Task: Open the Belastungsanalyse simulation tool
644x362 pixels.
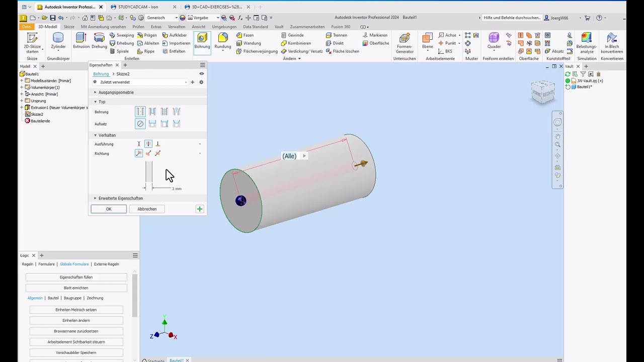Action: (587, 43)
